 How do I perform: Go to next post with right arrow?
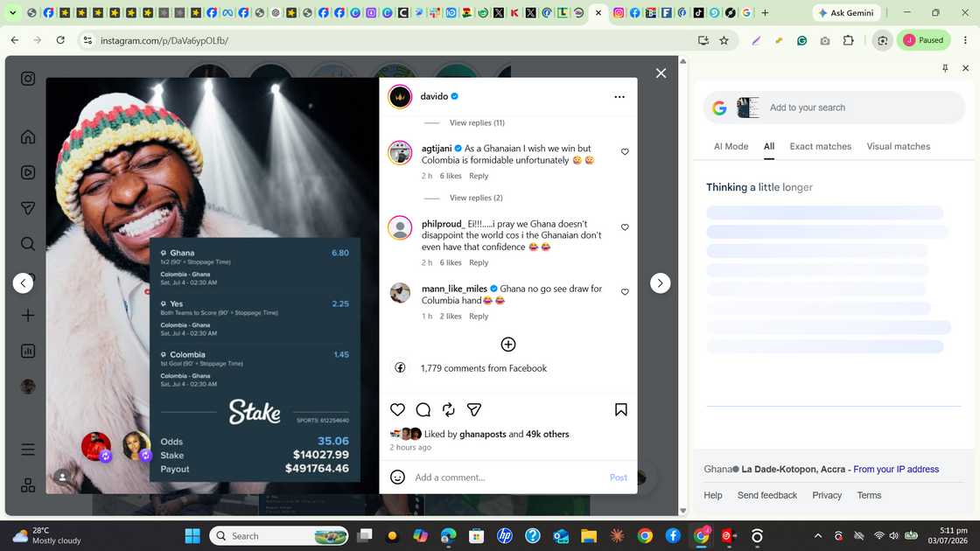[x=660, y=283]
